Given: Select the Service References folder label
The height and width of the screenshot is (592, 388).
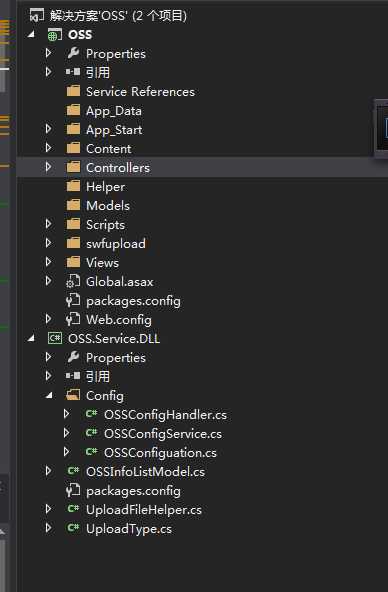Looking at the screenshot, I should click(140, 92).
